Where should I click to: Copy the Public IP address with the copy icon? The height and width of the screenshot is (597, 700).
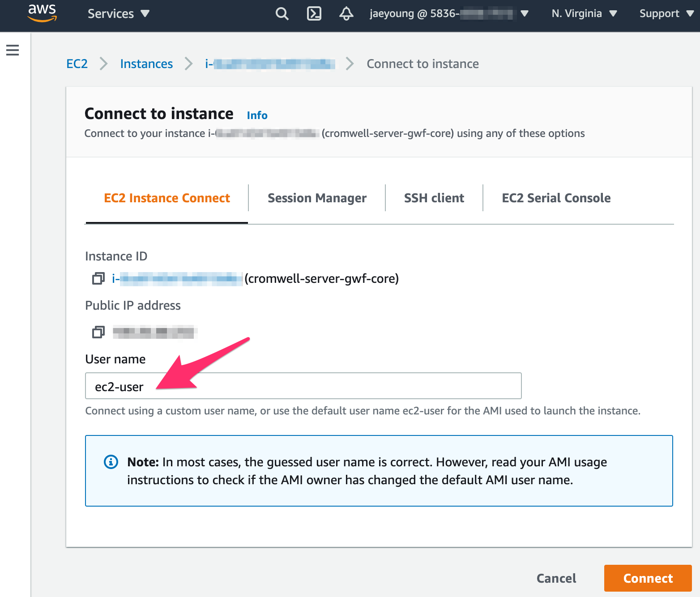pyautogui.click(x=98, y=332)
